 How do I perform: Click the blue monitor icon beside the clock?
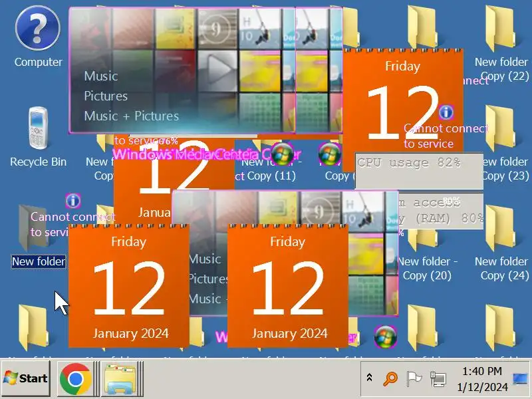coord(520,378)
